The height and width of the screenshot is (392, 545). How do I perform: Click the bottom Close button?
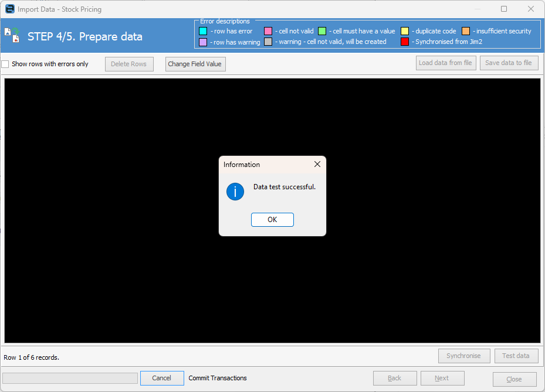click(x=514, y=379)
